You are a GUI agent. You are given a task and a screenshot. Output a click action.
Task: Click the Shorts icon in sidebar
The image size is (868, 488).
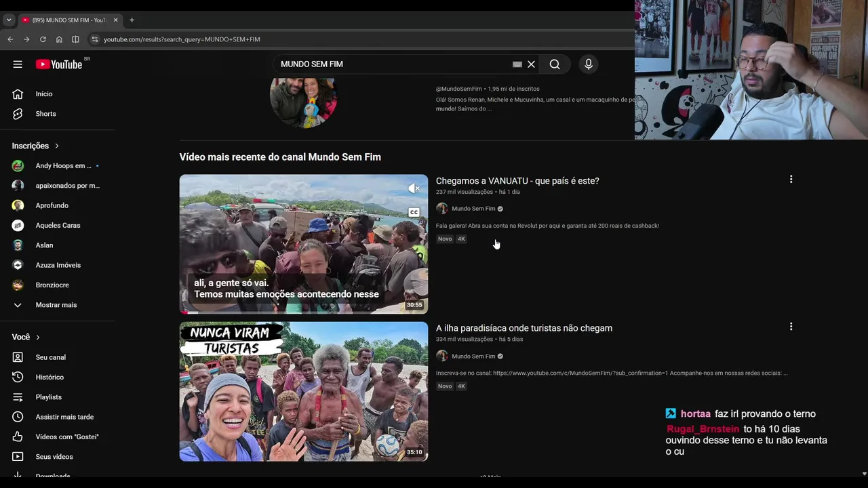(18, 114)
